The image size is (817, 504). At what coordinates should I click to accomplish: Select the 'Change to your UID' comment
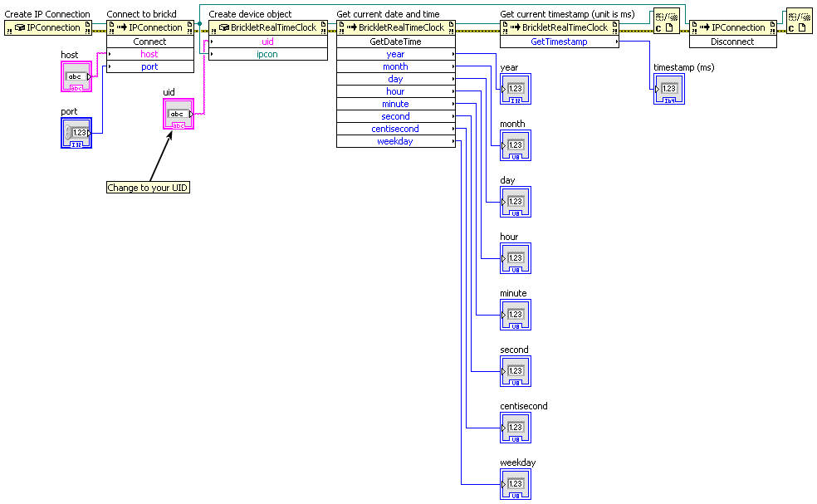[x=149, y=188]
